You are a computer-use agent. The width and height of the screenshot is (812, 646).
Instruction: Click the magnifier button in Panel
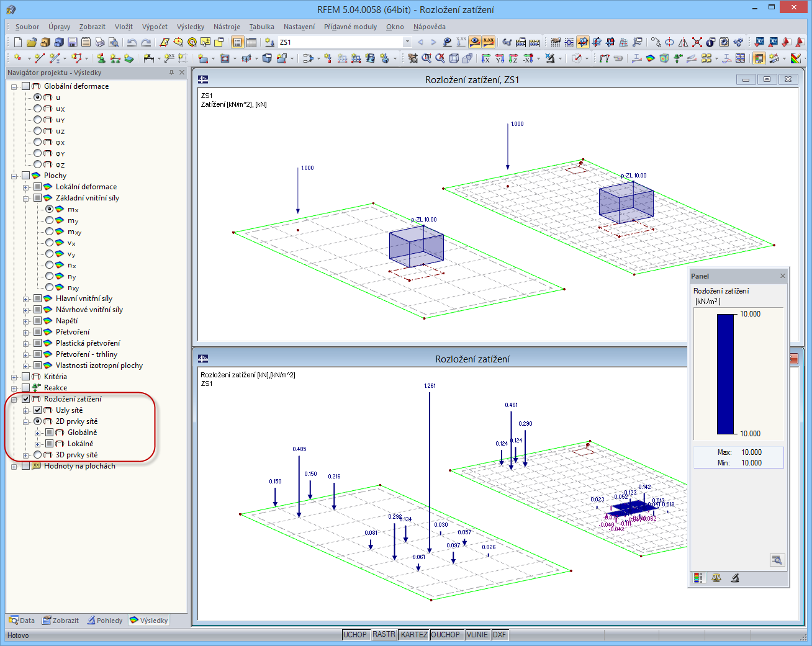point(777,560)
